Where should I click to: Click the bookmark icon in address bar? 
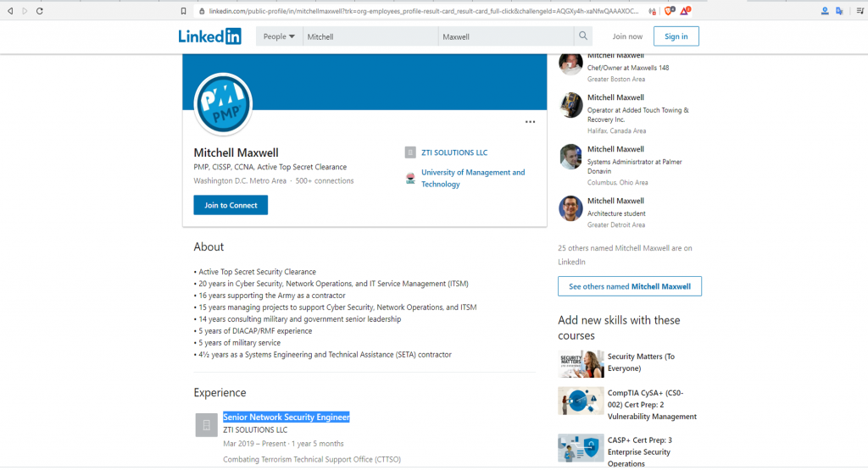point(183,11)
